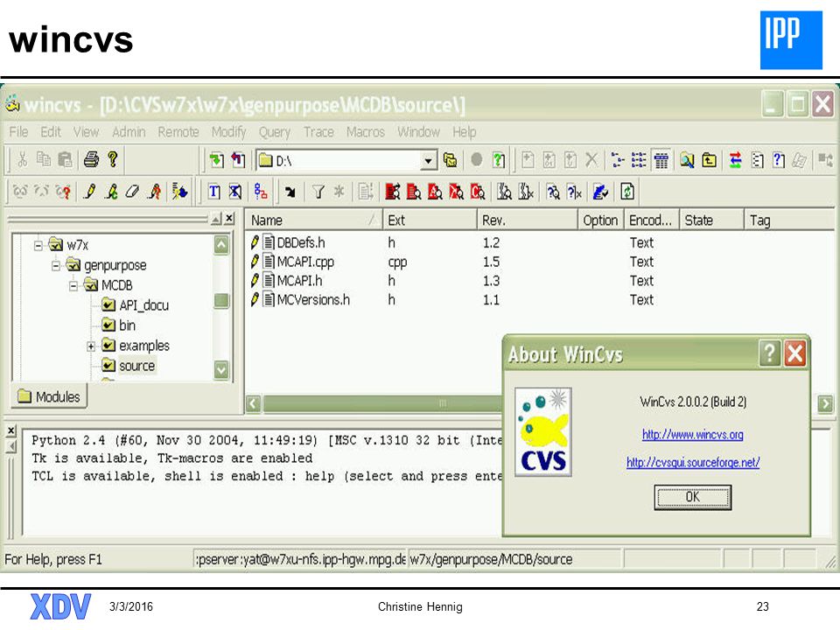
Task: Click the paste clipboard icon
Action: 65,159
